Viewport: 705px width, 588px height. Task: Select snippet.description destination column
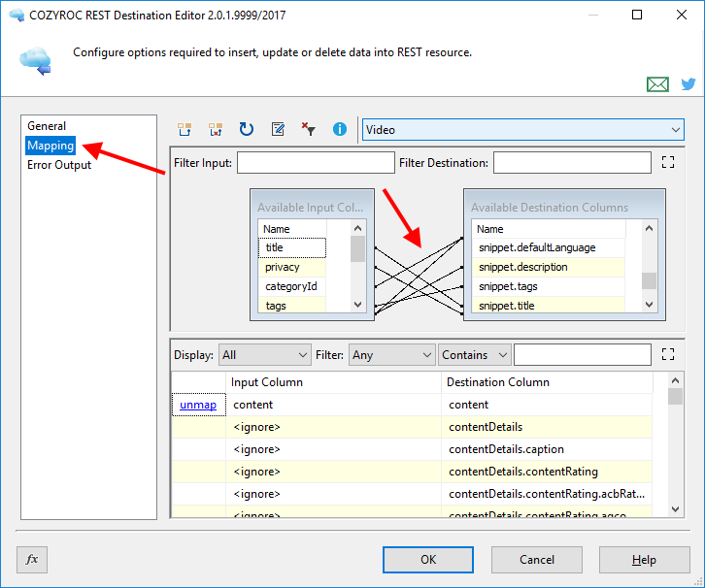click(548, 267)
